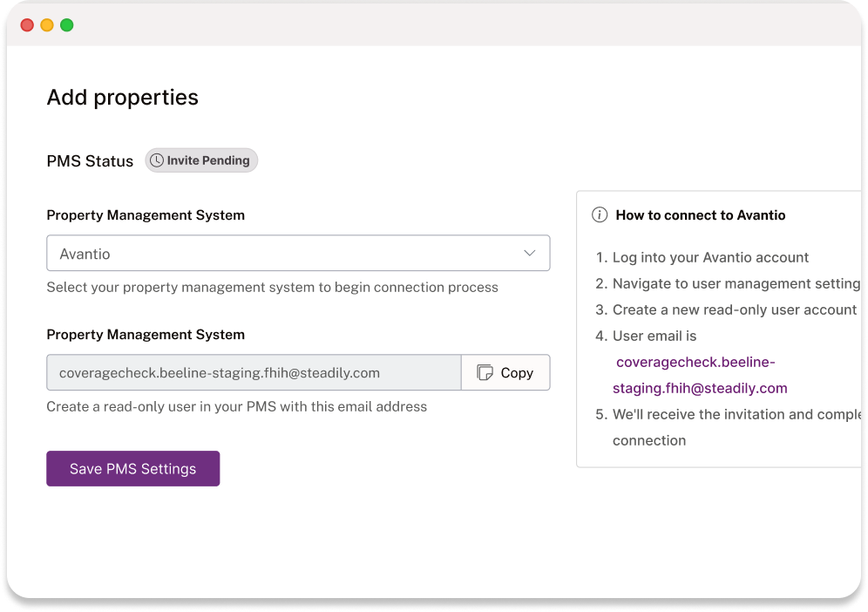The width and height of the screenshot is (868, 612).
Task: Open the Property Management System dropdown showing Avantio
Action: click(x=298, y=253)
